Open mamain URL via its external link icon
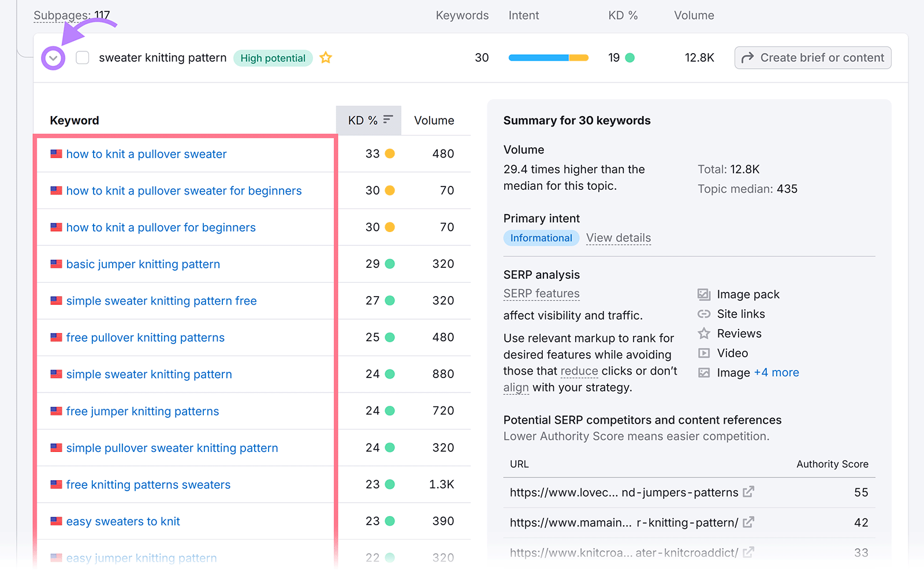Viewport: 924px width, 572px height. coord(748,522)
